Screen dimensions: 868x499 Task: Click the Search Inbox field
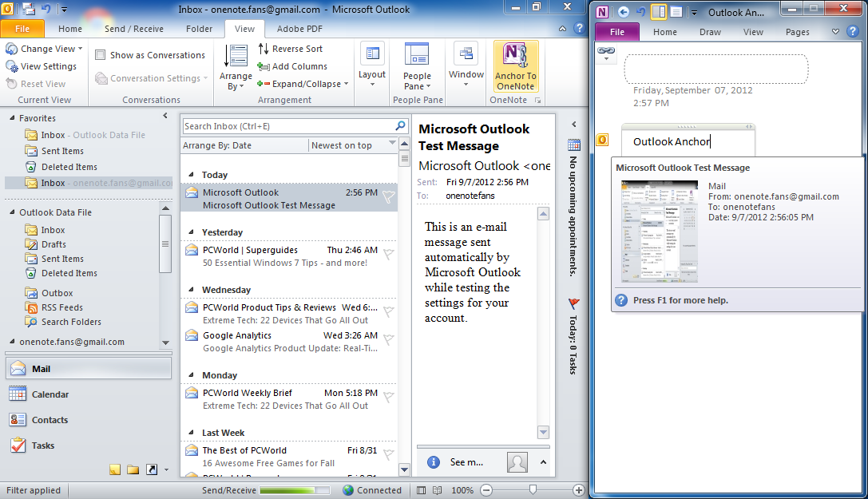click(287, 126)
